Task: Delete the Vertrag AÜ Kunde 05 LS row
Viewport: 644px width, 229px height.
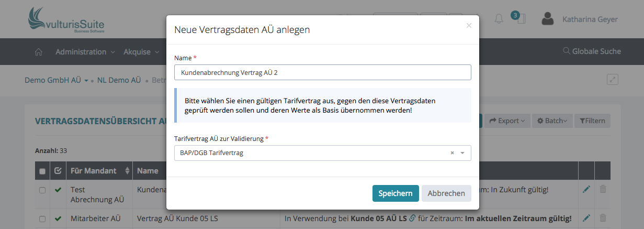Action: tap(603, 218)
